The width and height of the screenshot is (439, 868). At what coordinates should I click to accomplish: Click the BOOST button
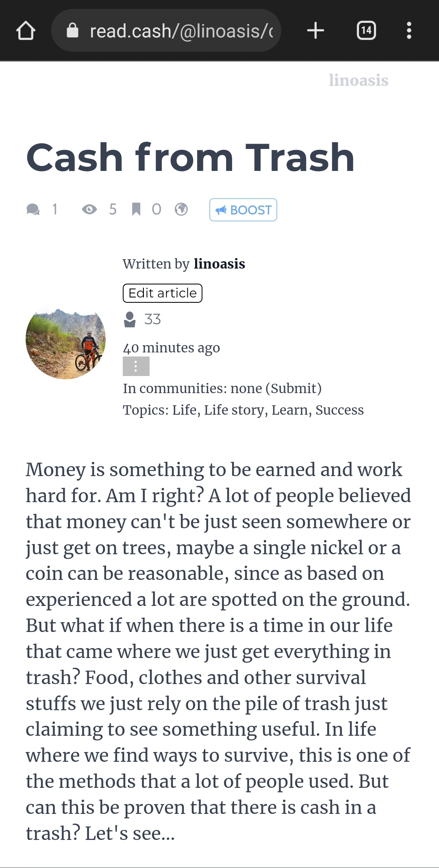[x=243, y=210]
